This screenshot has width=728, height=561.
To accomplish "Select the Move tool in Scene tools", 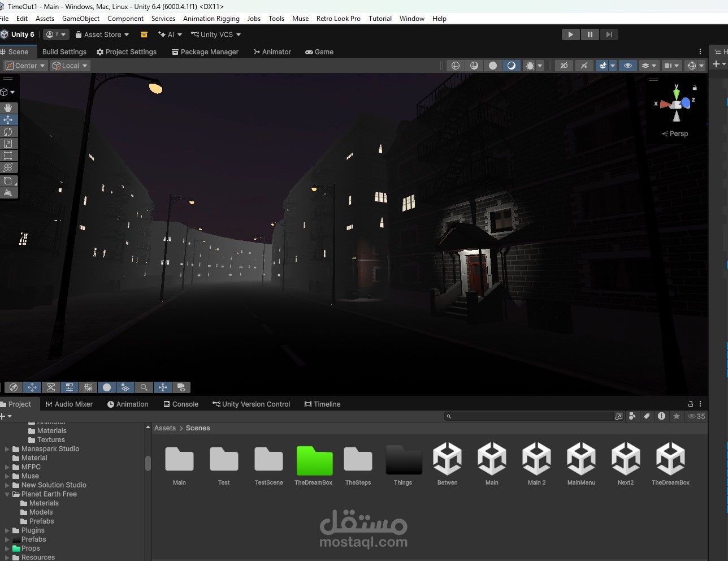I will [8, 120].
